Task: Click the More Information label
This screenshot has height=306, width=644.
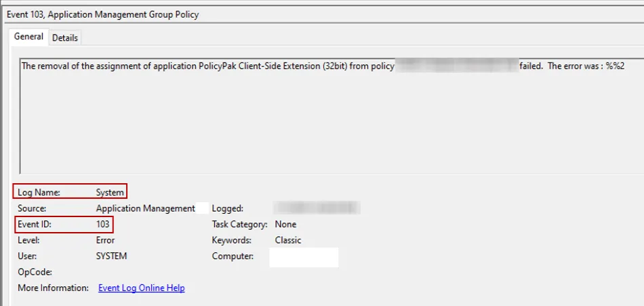Action: [x=53, y=288]
